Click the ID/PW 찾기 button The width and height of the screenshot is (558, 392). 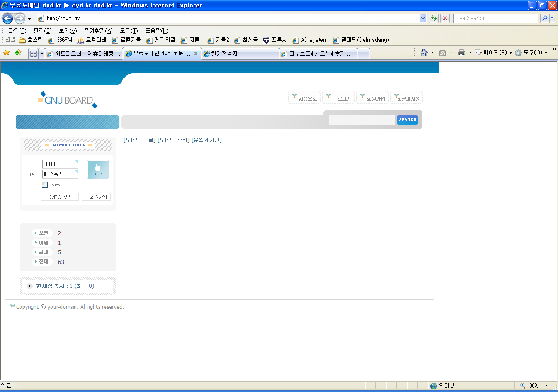60,197
